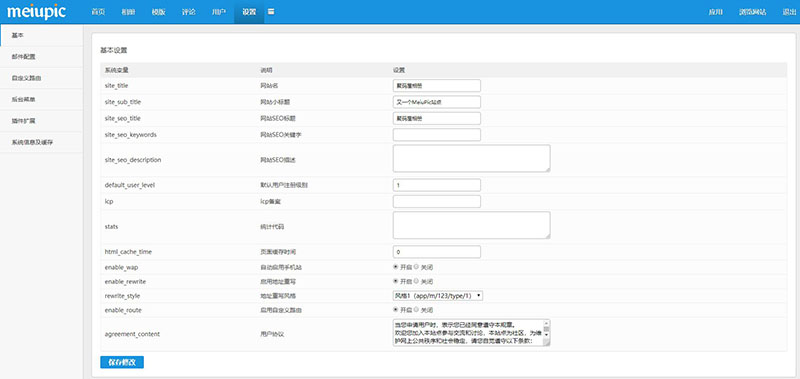Focus the site_seo_keywords input field

tap(437, 135)
